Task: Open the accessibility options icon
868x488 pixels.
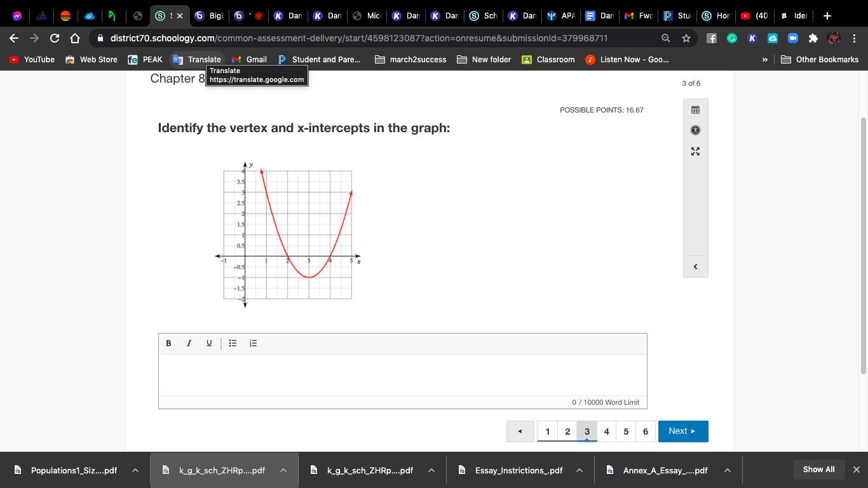Action: [x=695, y=130]
